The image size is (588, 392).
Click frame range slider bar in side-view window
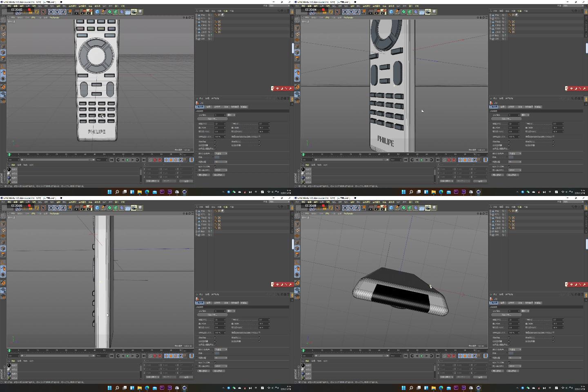pyautogui.click(x=58, y=356)
